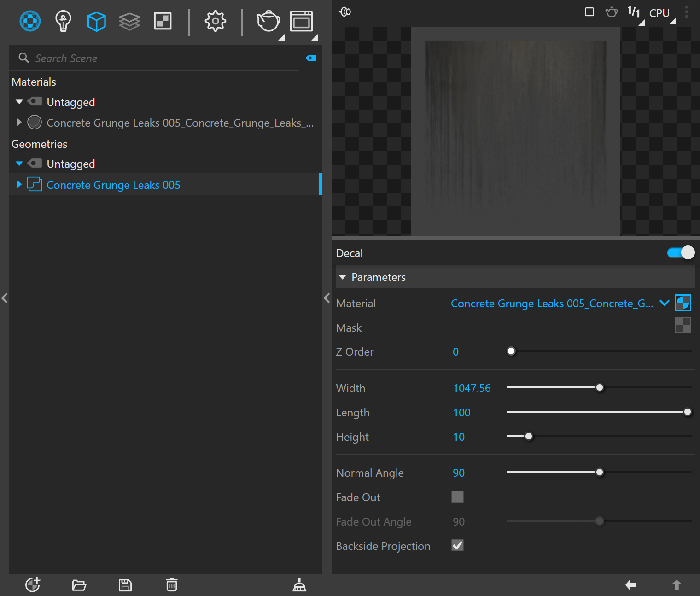700x596 pixels.
Task: Adjust the Width slider handle
Action: coord(600,388)
